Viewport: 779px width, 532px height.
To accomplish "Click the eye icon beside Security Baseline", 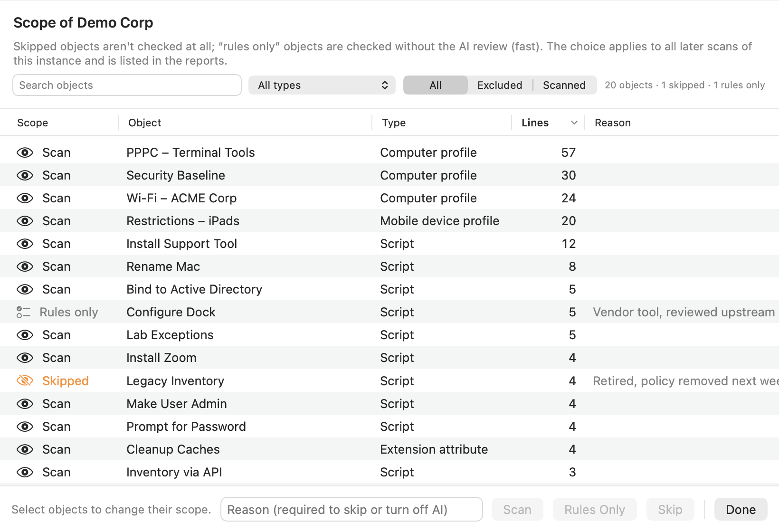I will pyautogui.click(x=25, y=175).
